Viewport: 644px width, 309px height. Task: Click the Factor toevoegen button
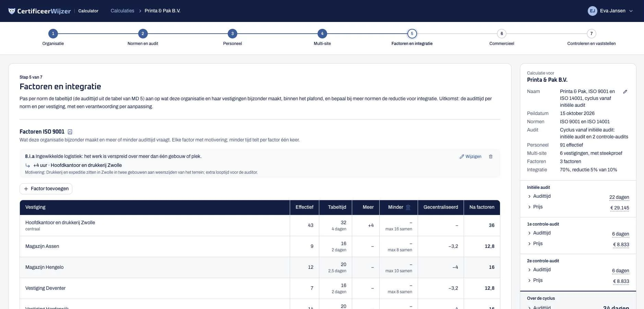pos(46,189)
